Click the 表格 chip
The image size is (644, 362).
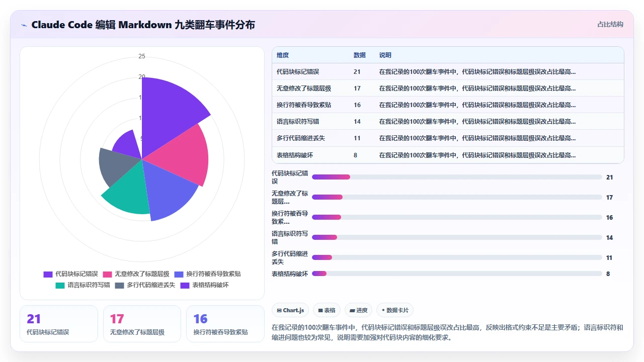[x=327, y=310]
